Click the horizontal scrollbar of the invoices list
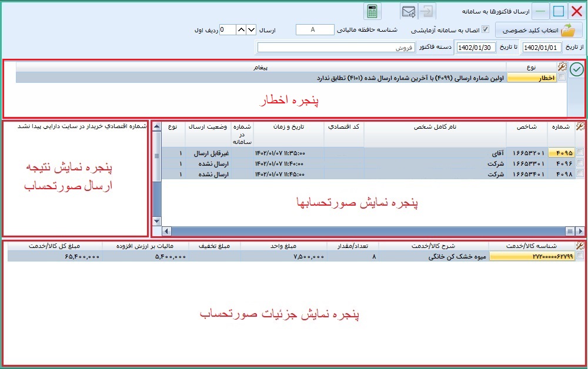588x369 pixels. 365,231
